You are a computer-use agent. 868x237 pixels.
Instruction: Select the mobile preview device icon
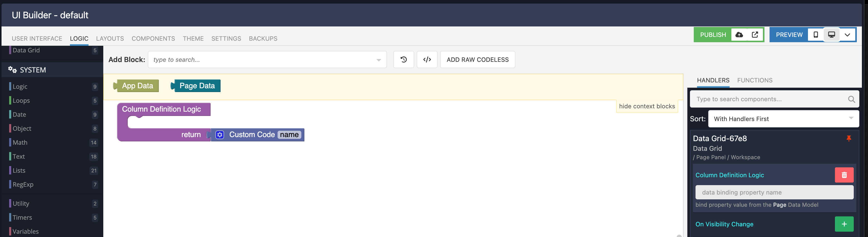pyautogui.click(x=815, y=35)
